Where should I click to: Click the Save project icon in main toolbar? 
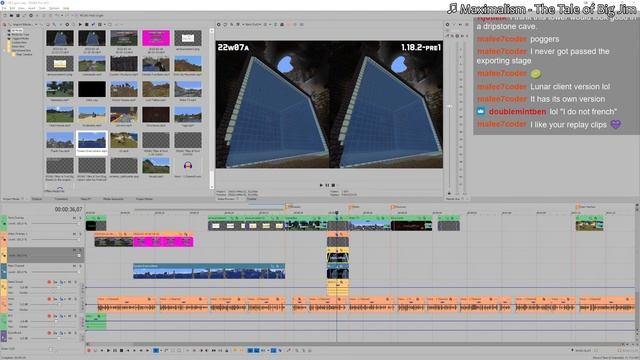tap(18, 16)
